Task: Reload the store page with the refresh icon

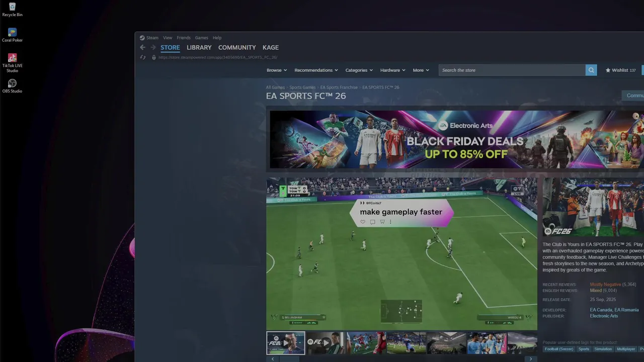Action: pyautogui.click(x=142, y=57)
